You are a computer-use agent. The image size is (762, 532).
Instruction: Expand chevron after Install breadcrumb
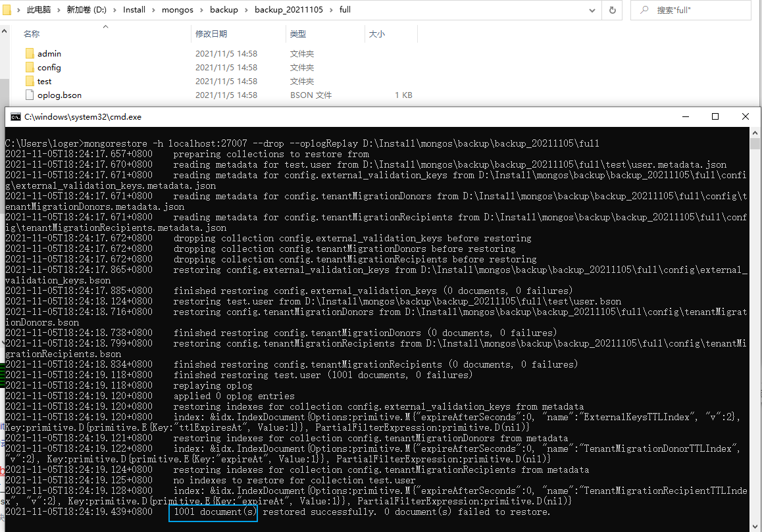(x=153, y=10)
